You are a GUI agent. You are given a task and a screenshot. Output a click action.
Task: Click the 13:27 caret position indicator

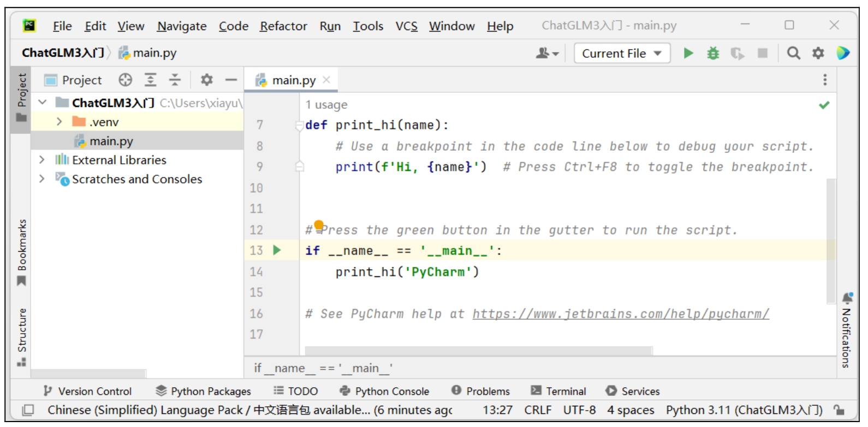497,410
